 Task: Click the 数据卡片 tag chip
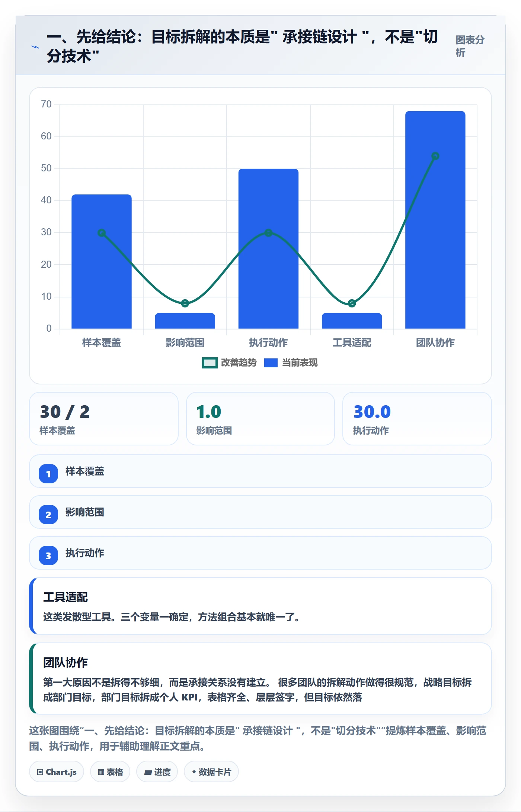211,772
